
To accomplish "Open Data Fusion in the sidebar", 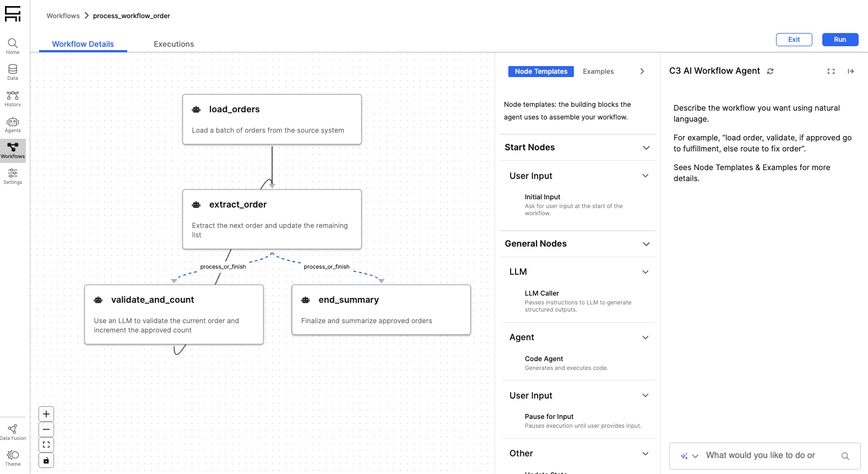I will pos(13,432).
